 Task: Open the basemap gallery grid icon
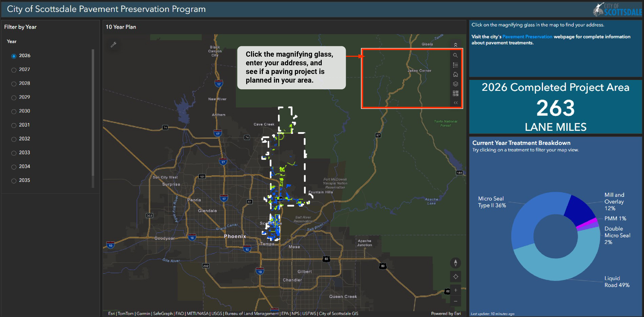(455, 93)
